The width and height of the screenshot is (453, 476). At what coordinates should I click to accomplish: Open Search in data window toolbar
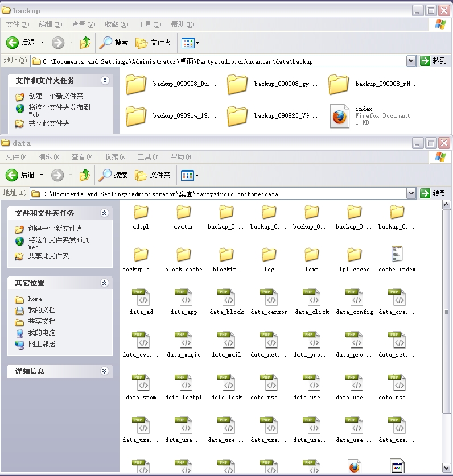point(113,175)
